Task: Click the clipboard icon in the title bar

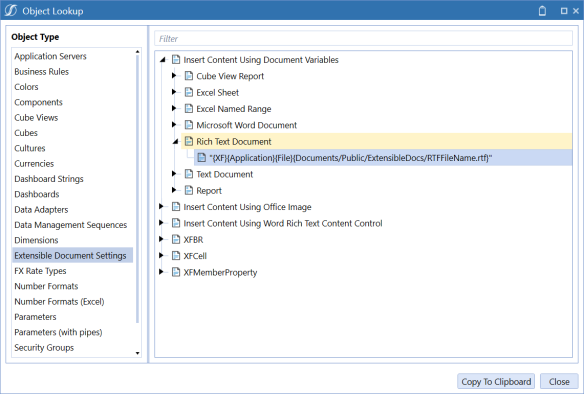Action: (542, 11)
